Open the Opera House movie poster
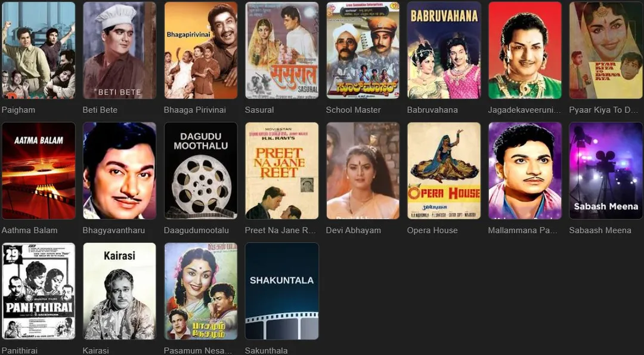 coord(444,171)
